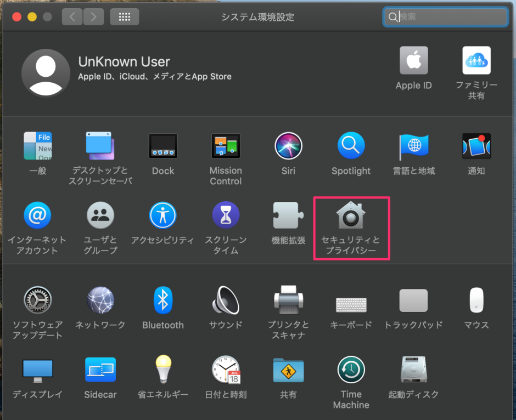Click the show all preferences grid button

[x=125, y=17]
